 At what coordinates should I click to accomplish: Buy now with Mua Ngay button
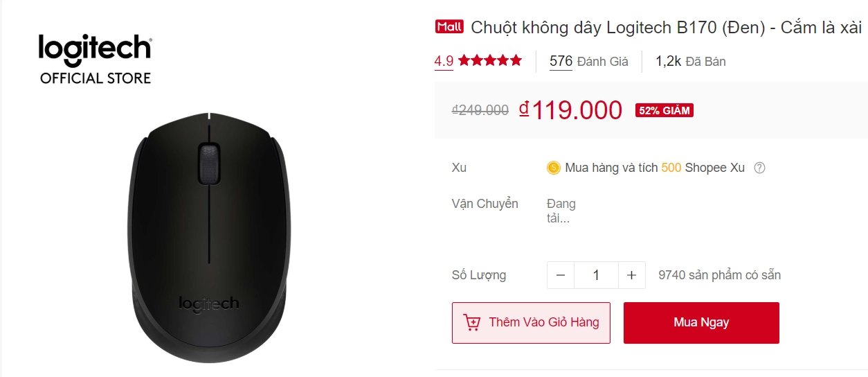(701, 322)
